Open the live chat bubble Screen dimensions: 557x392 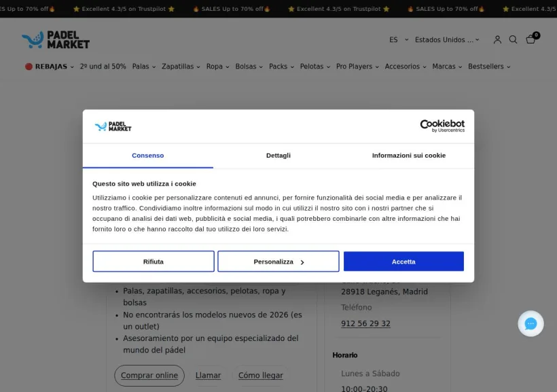pyautogui.click(x=531, y=323)
